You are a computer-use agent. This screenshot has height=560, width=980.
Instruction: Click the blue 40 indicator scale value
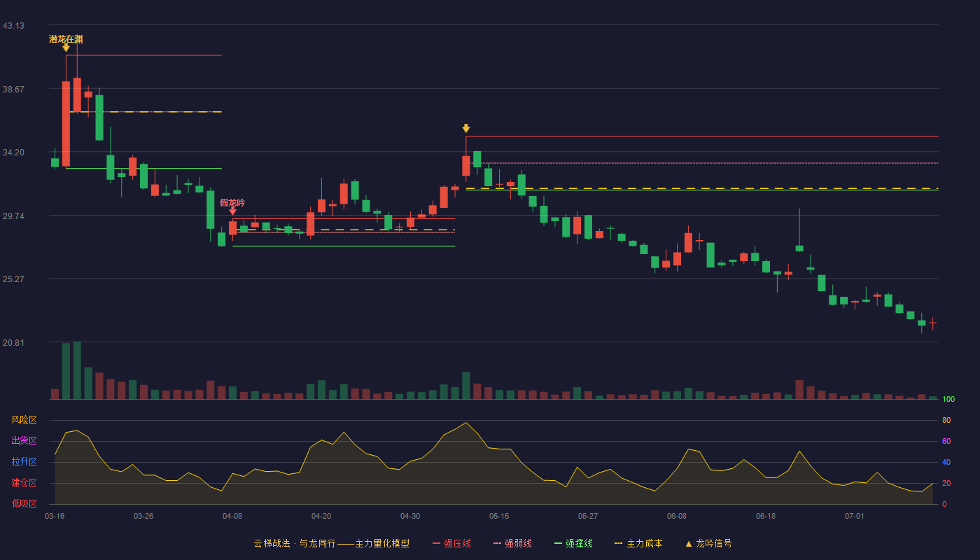[946, 463]
